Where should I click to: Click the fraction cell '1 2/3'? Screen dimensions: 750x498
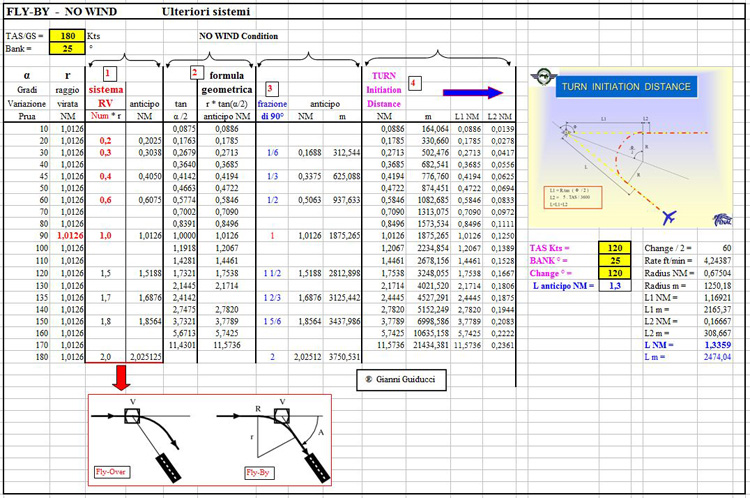pyautogui.click(x=272, y=298)
